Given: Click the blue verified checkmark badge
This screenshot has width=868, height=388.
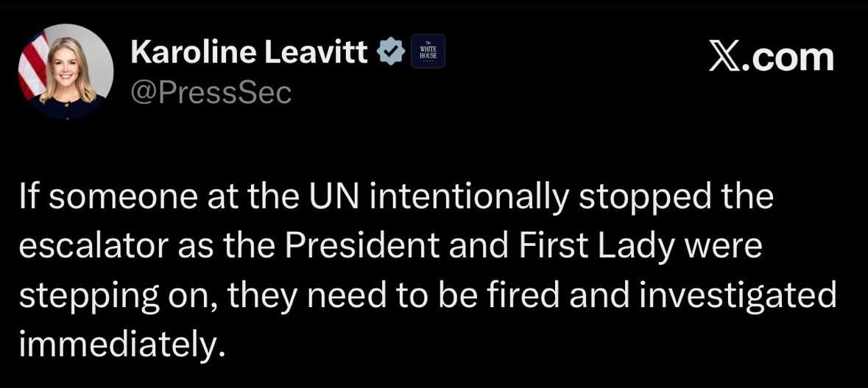Looking at the screenshot, I should pyautogui.click(x=391, y=52).
